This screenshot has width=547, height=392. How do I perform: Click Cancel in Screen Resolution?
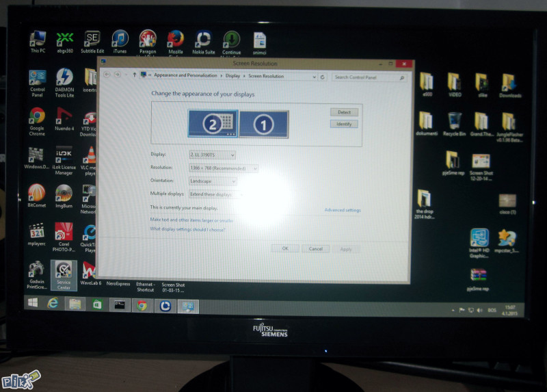point(316,249)
